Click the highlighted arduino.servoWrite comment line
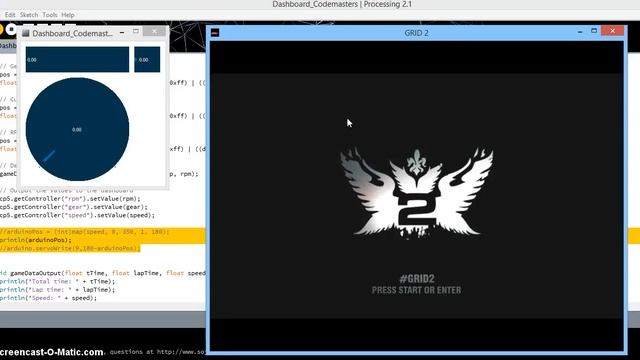 tap(70, 248)
